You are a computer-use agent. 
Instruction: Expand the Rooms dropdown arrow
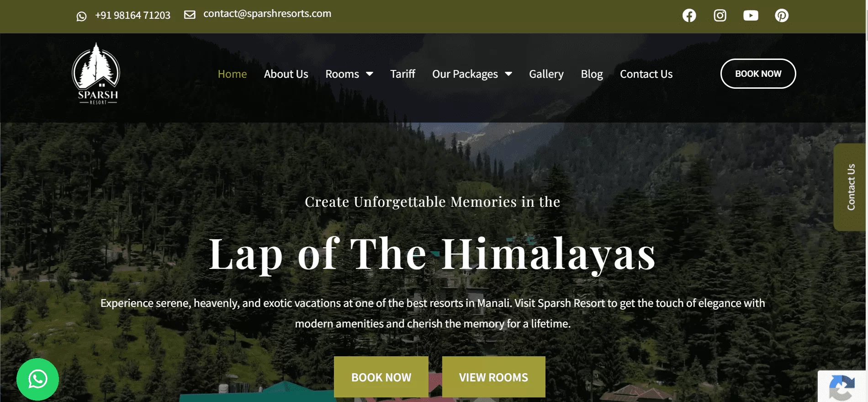(370, 74)
